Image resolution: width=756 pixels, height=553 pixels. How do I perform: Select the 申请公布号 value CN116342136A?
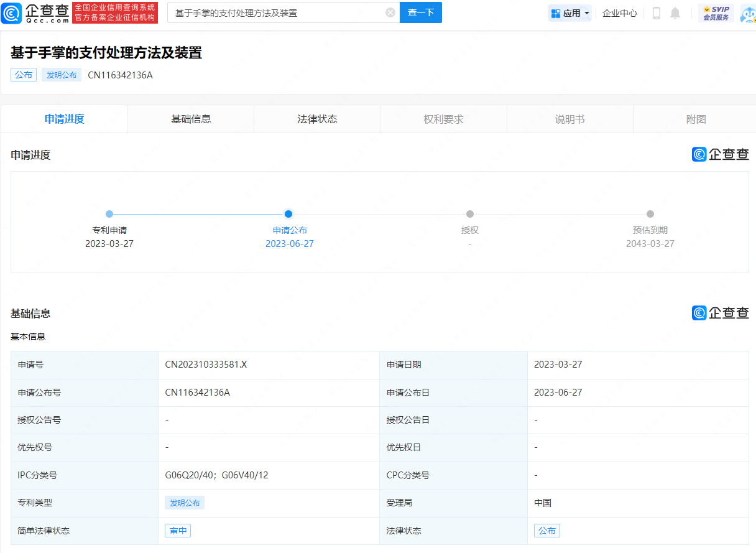pos(197,393)
